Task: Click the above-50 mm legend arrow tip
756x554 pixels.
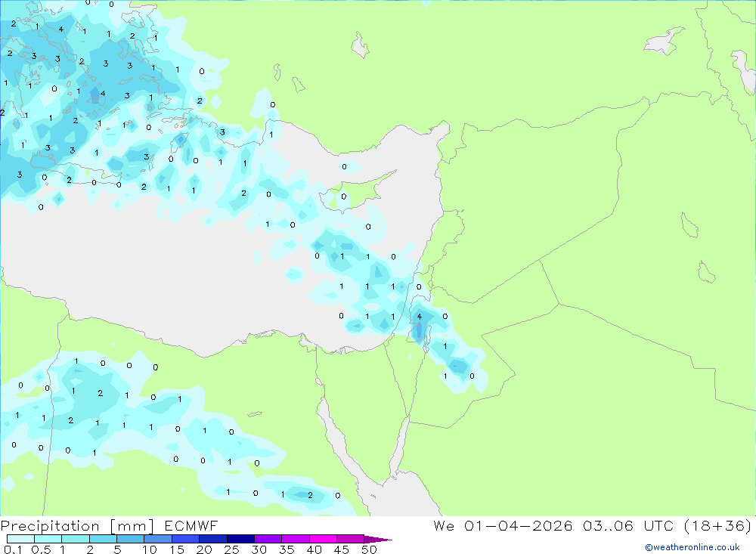Action: (x=379, y=539)
